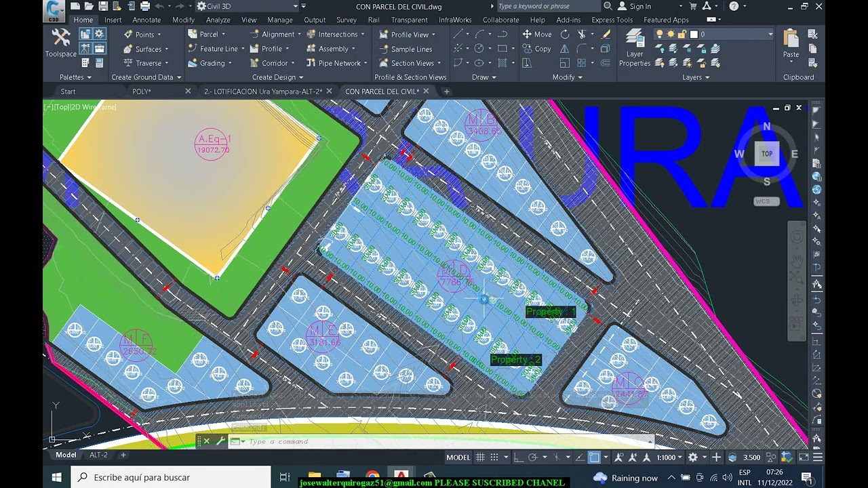
Task: Open Layer Properties manager
Action: pos(635,47)
